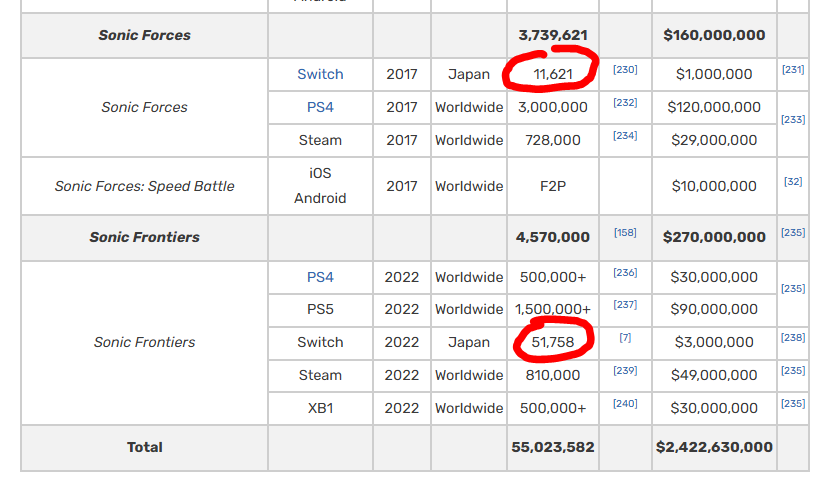Click the $120,000,000 revenue cell
The height and width of the screenshot is (478, 817).
click(714, 107)
